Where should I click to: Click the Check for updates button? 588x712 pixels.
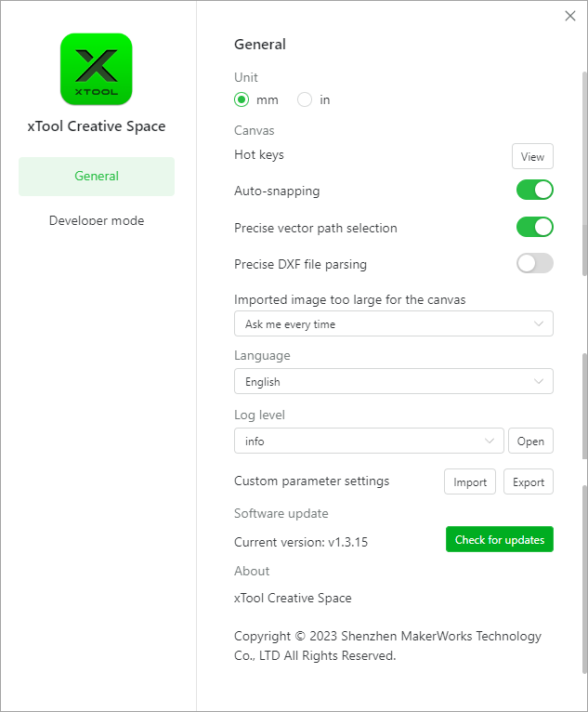(499, 540)
